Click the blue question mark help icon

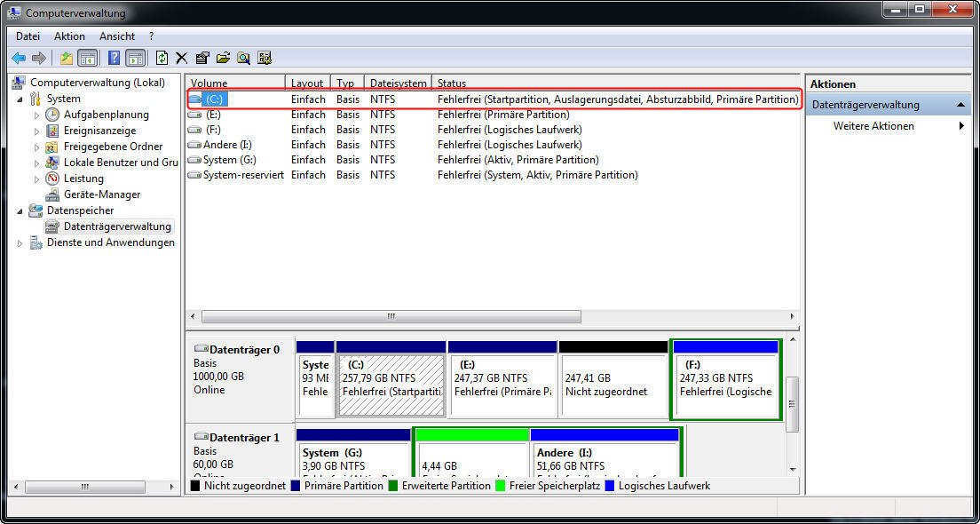click(114, 58)
